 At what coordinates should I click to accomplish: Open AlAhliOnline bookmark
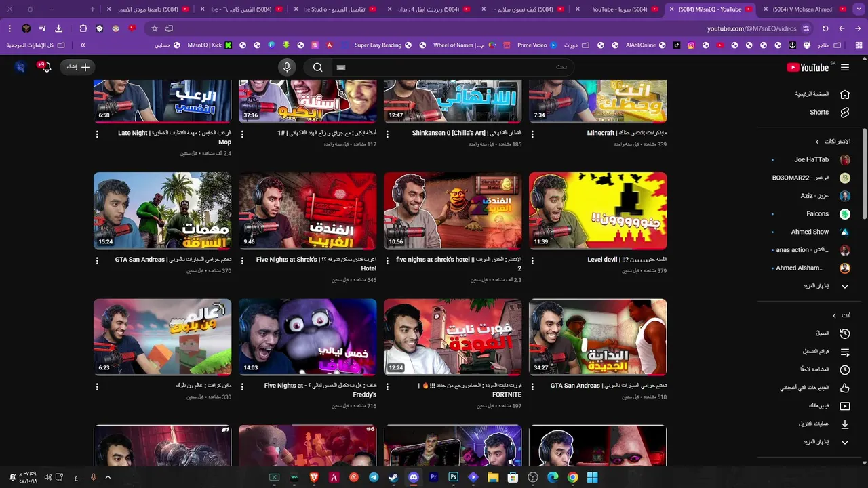click(646, 45)
